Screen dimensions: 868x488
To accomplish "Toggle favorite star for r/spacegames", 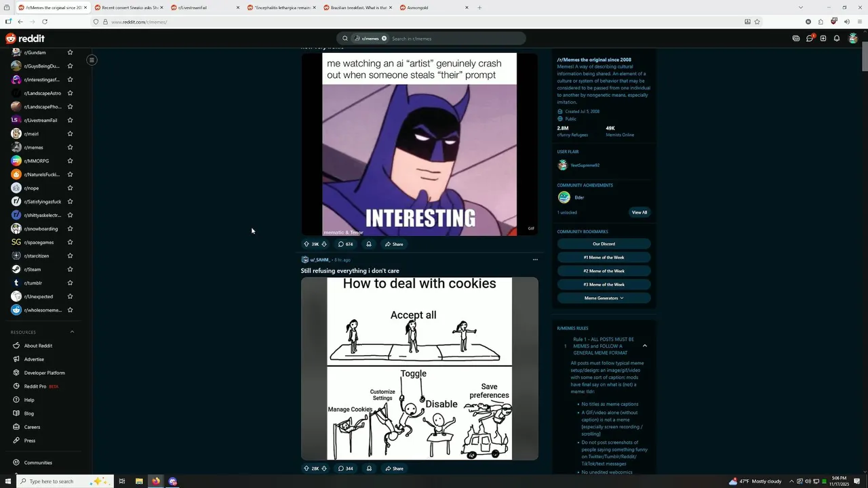I will point(70,242).
